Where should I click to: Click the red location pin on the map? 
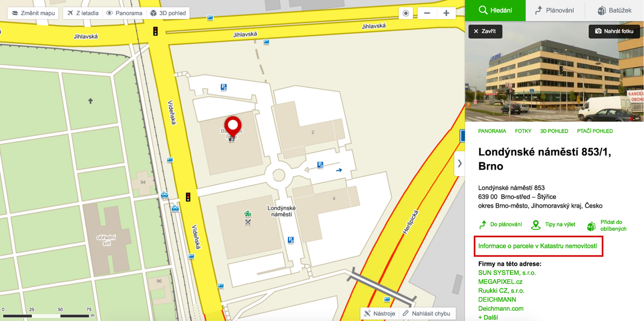(232, 127)
